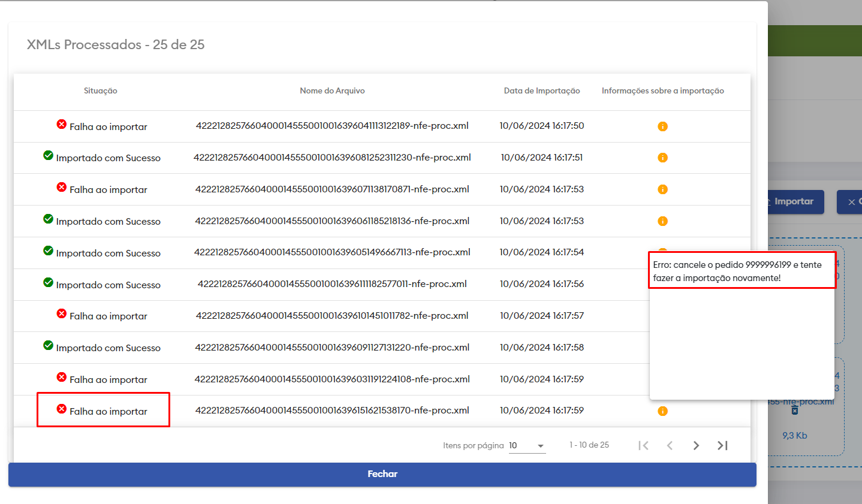Image resolution: width=862 pixels, height=504 pixels.
Task: Click Data de Importação column header
Action: coord(542,91)
